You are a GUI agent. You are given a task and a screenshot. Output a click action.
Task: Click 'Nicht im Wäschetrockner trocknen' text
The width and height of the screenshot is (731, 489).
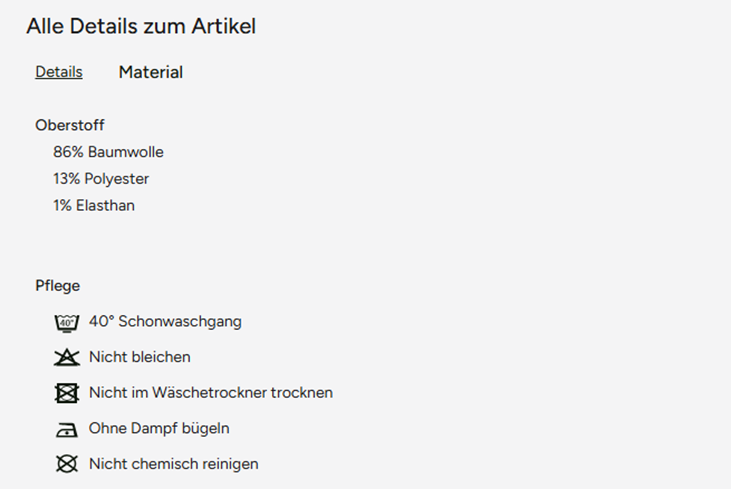click(210, 393)
